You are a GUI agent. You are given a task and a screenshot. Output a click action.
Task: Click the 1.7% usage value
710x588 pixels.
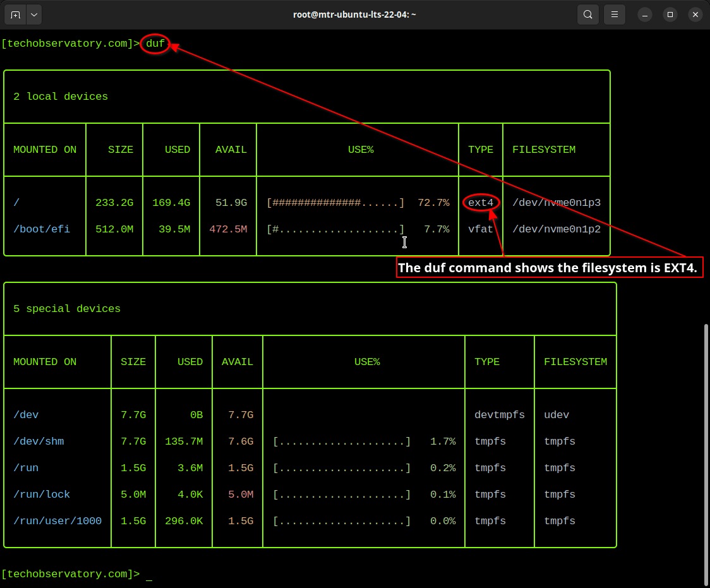443,441
